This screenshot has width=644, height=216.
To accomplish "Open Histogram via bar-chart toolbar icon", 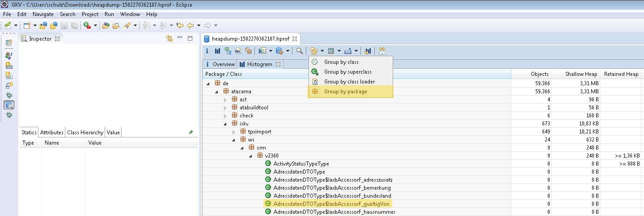I will tap(218, 51).
